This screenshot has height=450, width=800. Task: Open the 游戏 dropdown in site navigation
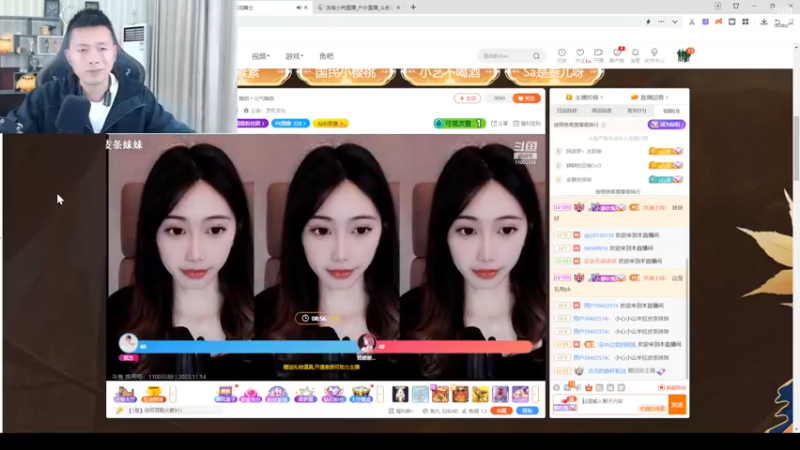coord(294,56)
